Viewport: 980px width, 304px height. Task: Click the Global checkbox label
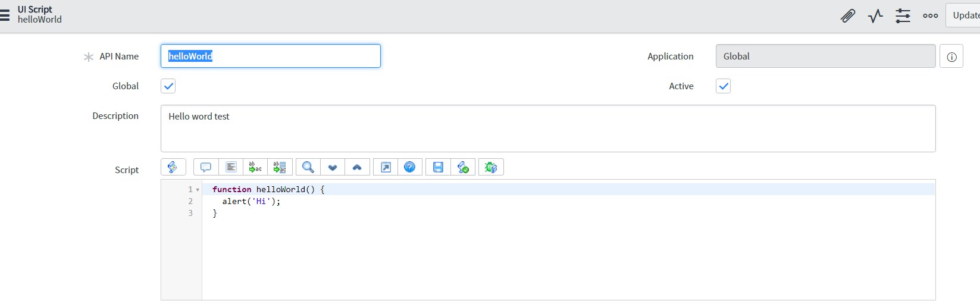tap(126, 86)
